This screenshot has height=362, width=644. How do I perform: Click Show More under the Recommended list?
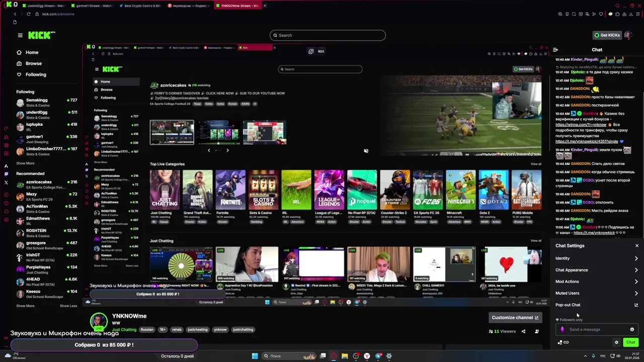click(x=25, y=306)
